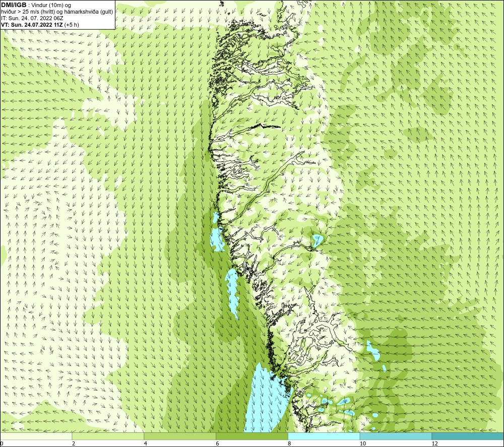This screenshot has height=447, width=504.
Task: Select the legend swatch between 2 and 4
Action: click(108, 436)
